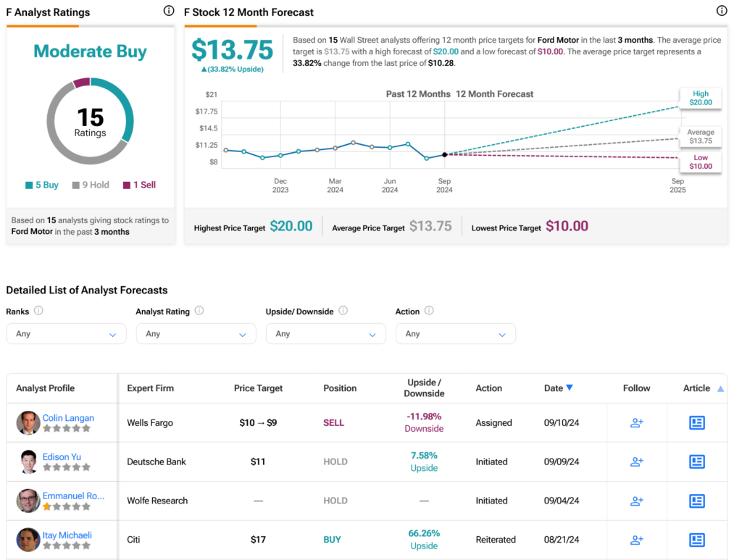This screenshot has height=560, width=742.
Task: Expand the Analyst Rating dropdown
Action: (x=196, y=334)
